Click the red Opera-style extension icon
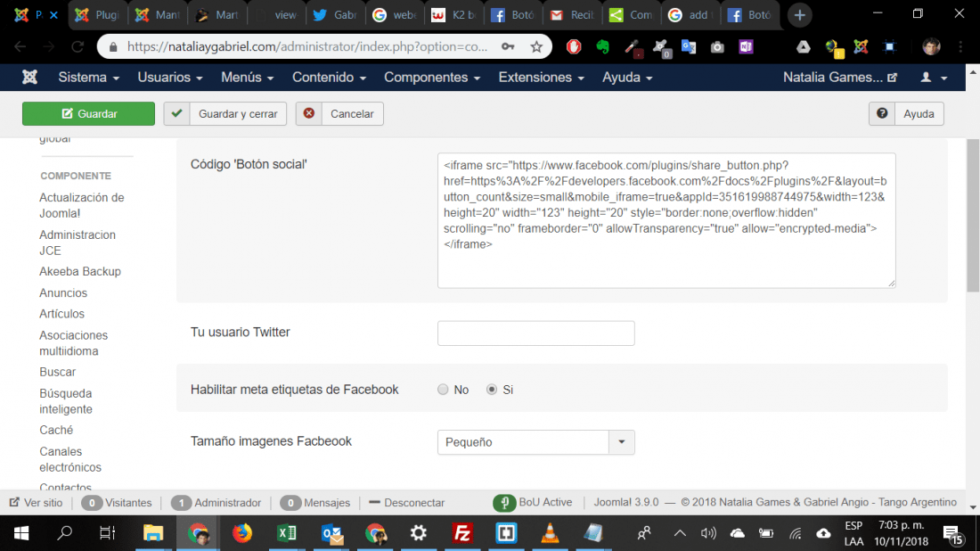 point(574,47)
